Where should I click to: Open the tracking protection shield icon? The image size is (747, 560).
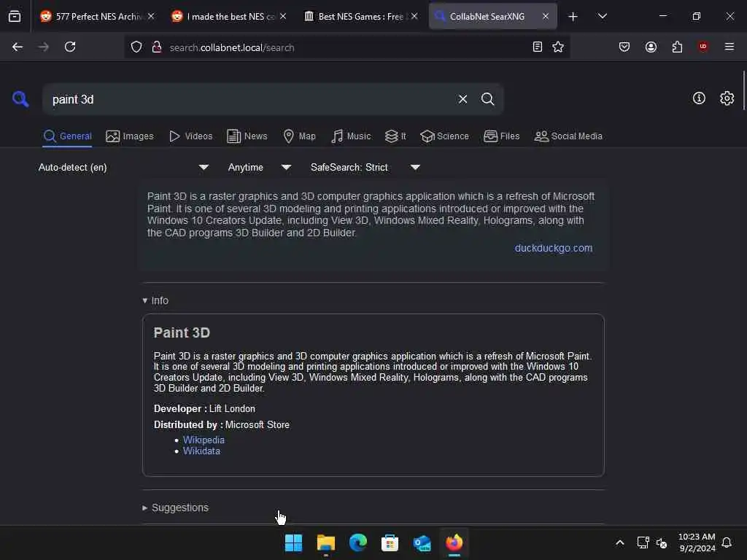coord(136,47)
